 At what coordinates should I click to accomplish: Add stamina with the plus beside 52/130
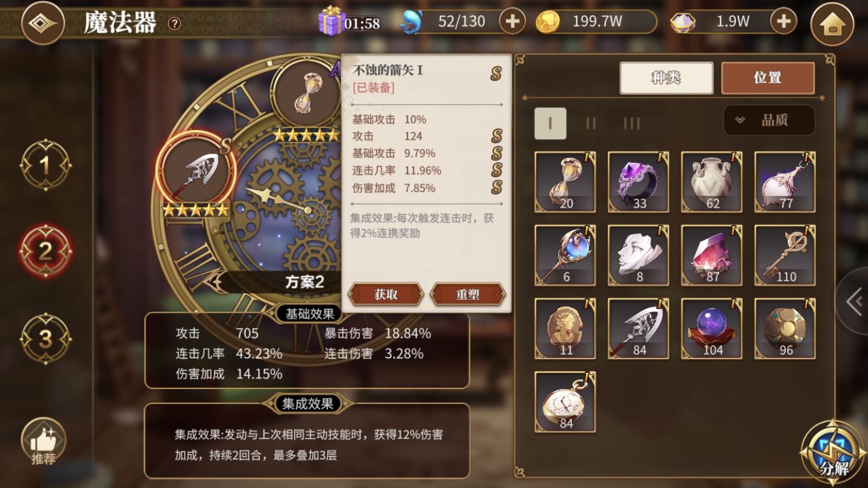pyautogui.click(x=512, y=21)
